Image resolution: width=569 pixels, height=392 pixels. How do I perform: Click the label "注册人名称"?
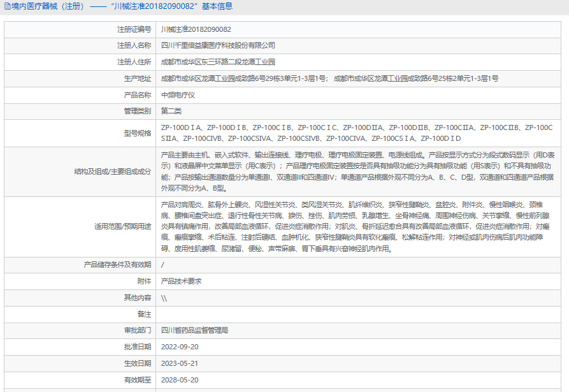pos(134,45)
